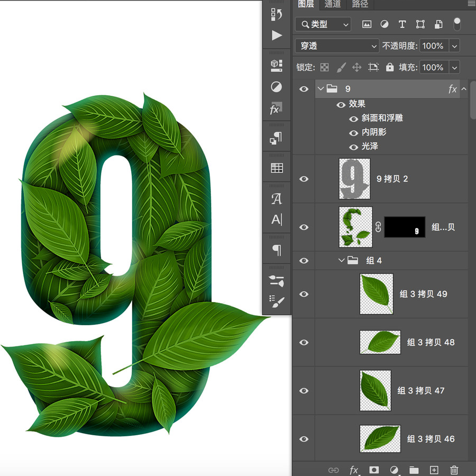
Task: Filter layers by type layers
Action: click(402, 24)
